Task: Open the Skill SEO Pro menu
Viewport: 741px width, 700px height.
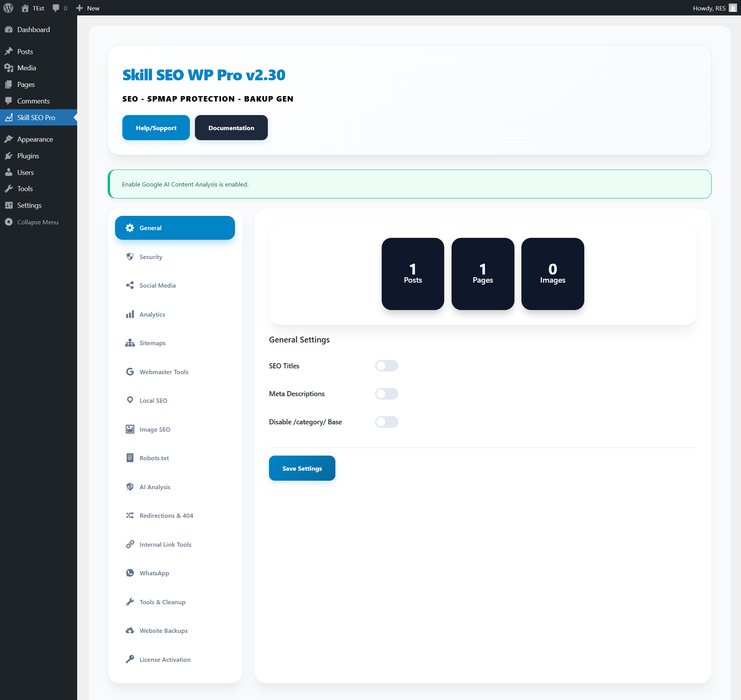Action: pos(36,117)
